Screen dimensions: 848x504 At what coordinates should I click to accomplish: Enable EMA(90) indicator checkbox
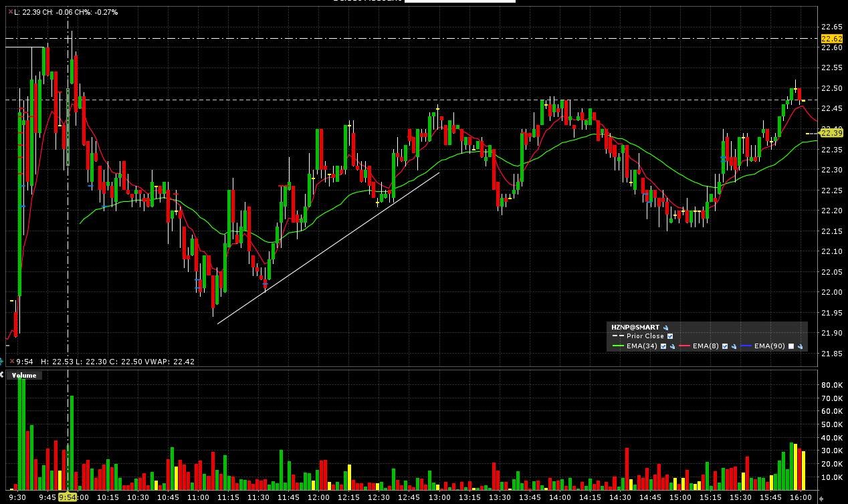[x=791, y=346]
